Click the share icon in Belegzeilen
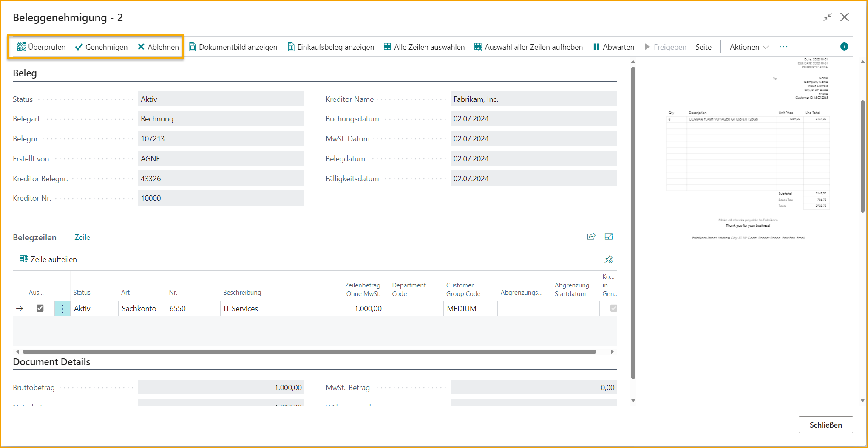The height and width of the screenshot is (448, 868). pyautogui.click(x=591, y=237)
